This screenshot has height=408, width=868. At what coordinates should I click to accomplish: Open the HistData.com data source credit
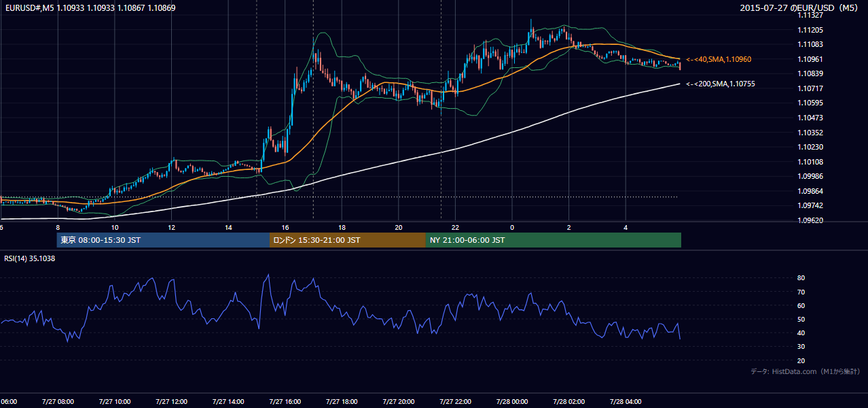(x=806, y=371)
